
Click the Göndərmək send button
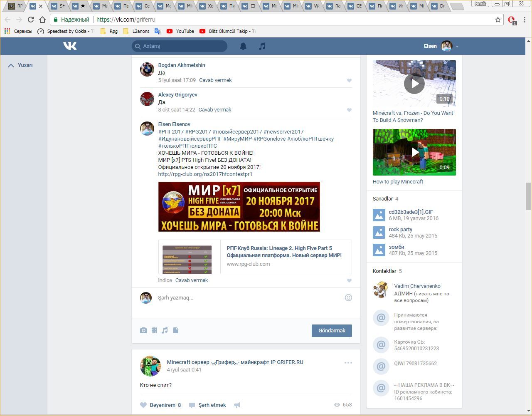point(332,331)
